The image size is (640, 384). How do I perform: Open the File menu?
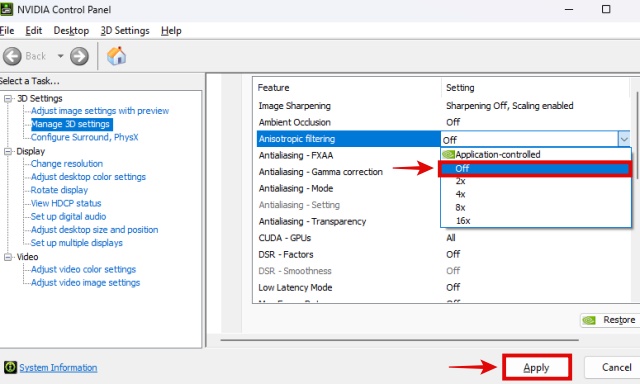coord(7,31)
